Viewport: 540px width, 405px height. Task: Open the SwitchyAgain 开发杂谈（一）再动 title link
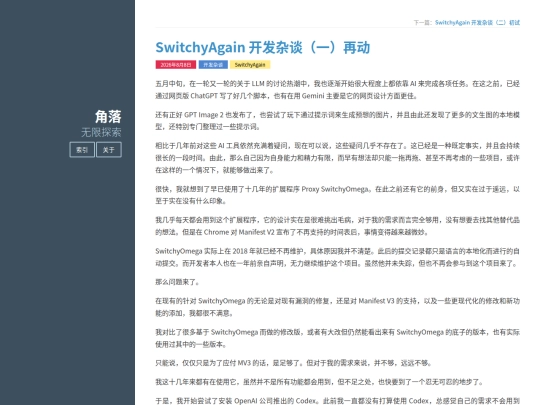click(x=262, y=48)
